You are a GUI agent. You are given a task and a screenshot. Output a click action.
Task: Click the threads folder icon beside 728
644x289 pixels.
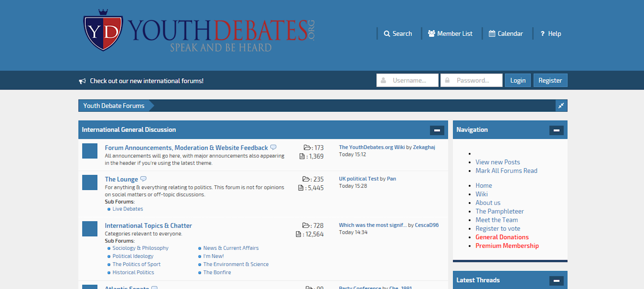[x=306, y=225]
